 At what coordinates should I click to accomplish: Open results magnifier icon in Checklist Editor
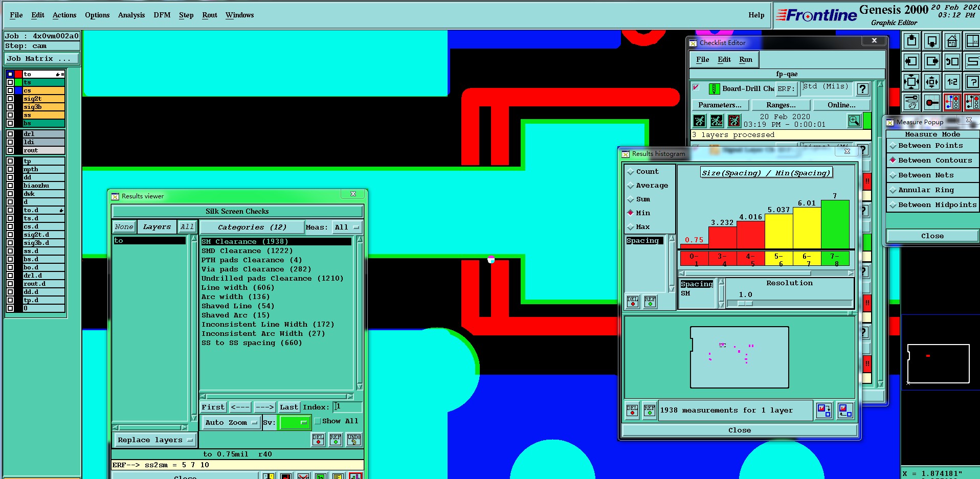854,121
